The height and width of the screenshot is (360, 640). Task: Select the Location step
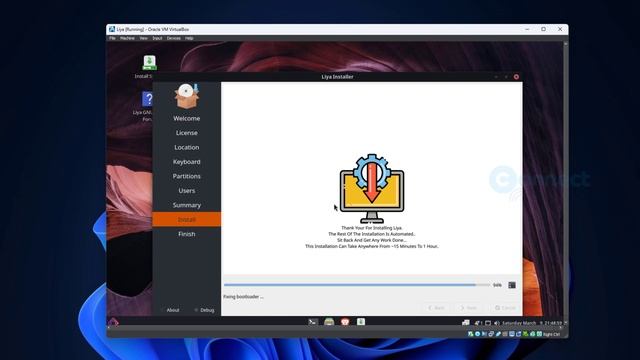pos(187,147)
